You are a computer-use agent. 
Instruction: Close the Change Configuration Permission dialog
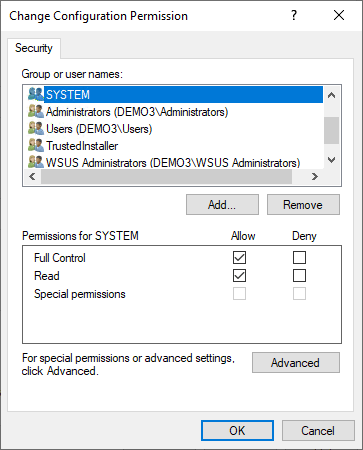point(339,15)
